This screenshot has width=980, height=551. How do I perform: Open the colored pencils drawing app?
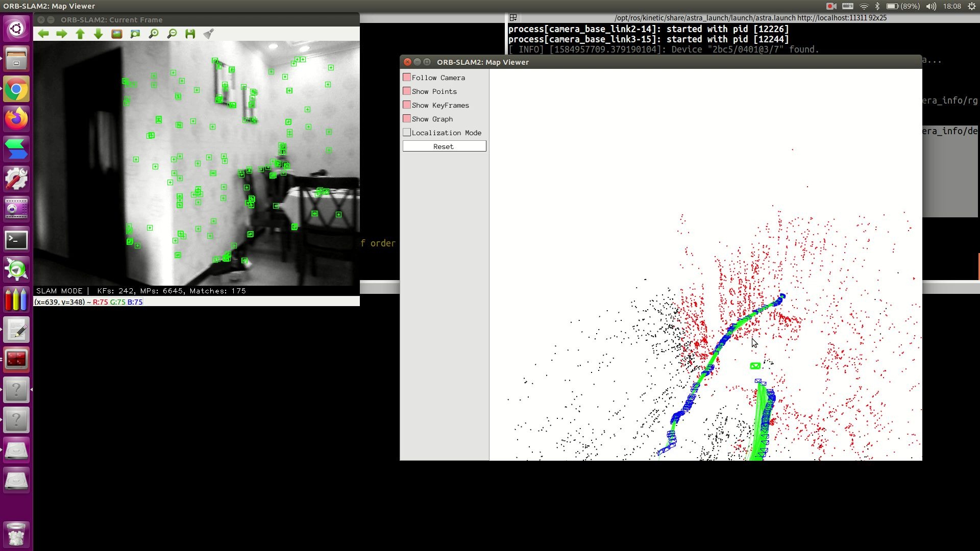coord(16,299)
